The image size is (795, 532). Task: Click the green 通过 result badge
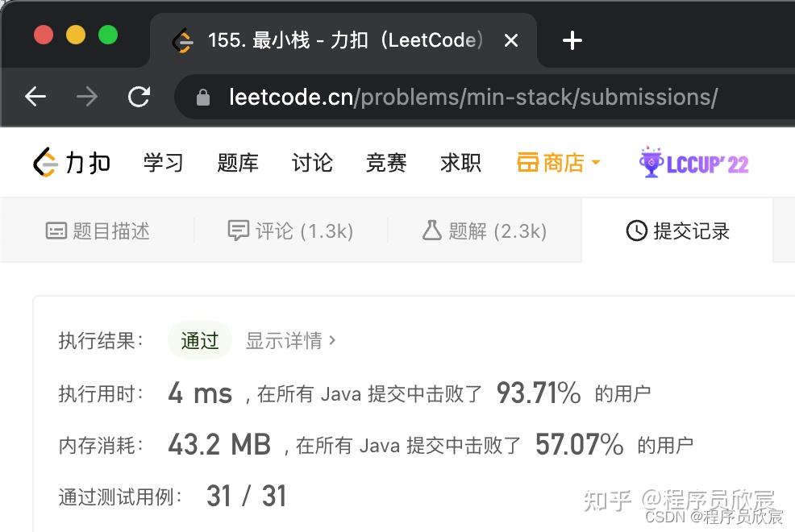pos(199,340)
